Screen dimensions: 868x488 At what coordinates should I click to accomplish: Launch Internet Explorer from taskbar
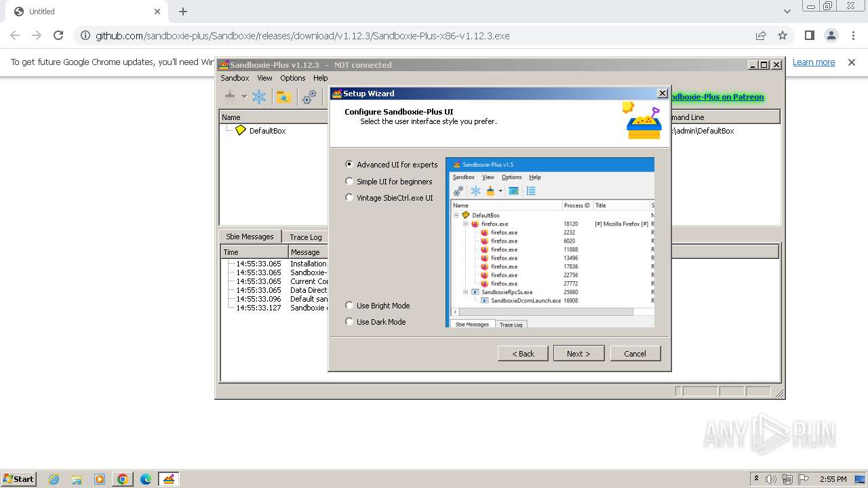click(x=54, y=479)
